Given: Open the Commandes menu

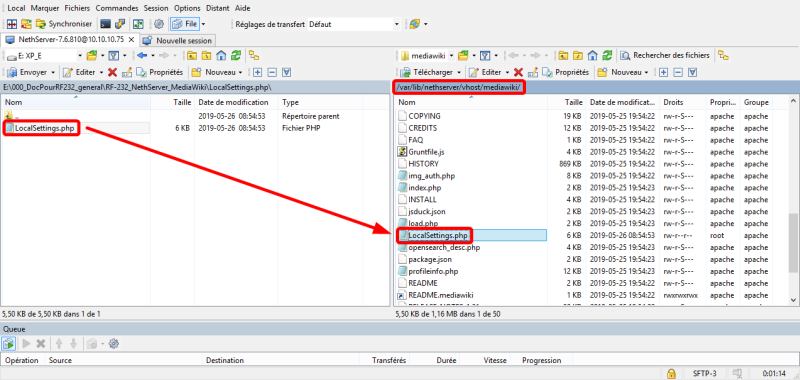Looking at the screenshot, I should coord(117,8).
